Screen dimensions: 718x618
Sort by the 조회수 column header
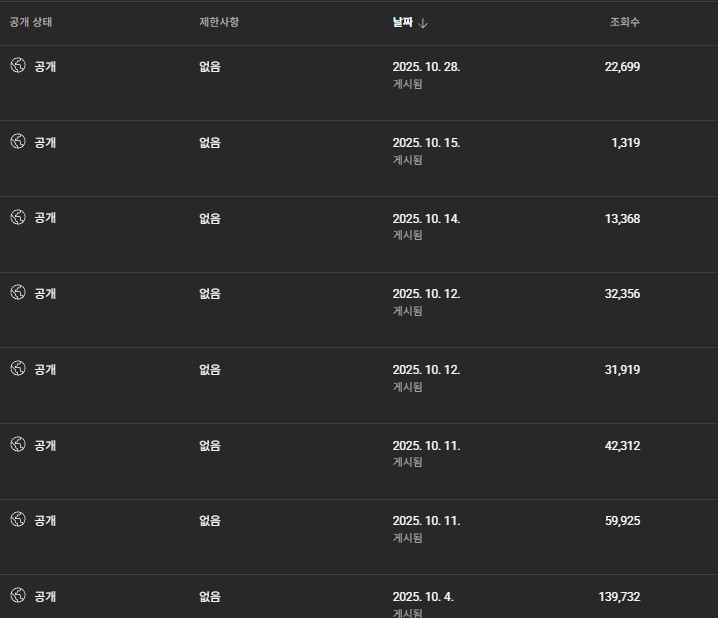[624, 22]
